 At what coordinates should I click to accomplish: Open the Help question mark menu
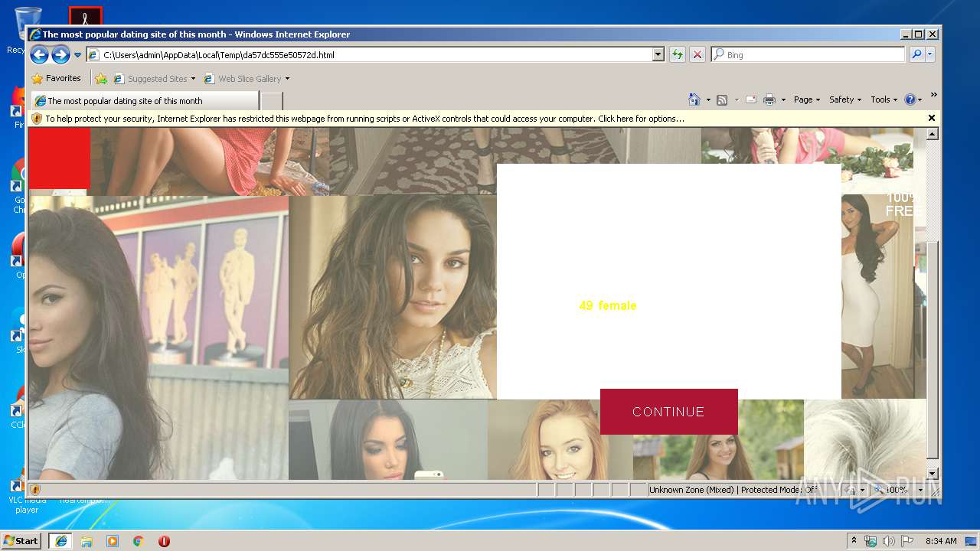(x=913, y=99)
